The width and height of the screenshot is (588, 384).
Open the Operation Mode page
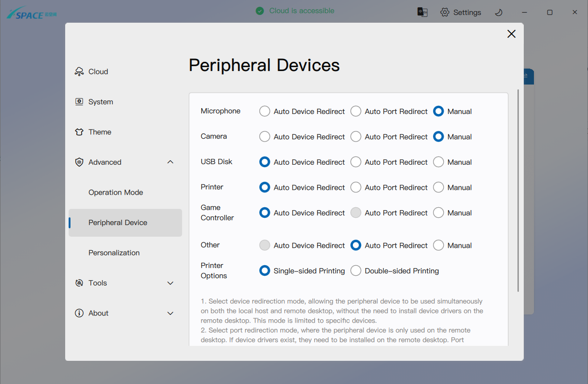point(116,192)
